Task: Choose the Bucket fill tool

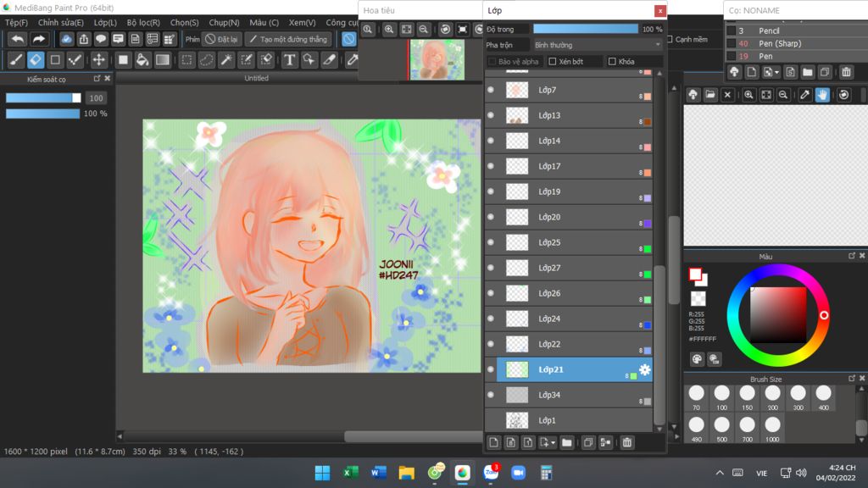Action: (142, 60)
